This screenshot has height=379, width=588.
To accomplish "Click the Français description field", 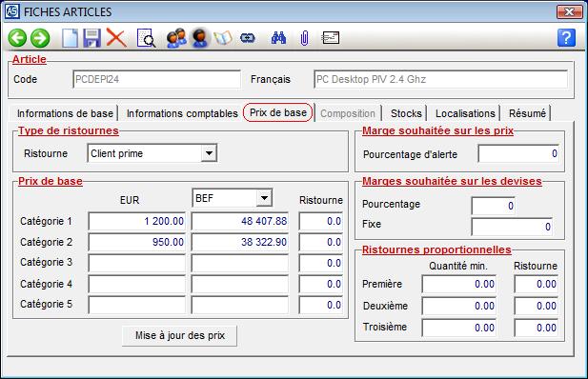I will (440, 79).
